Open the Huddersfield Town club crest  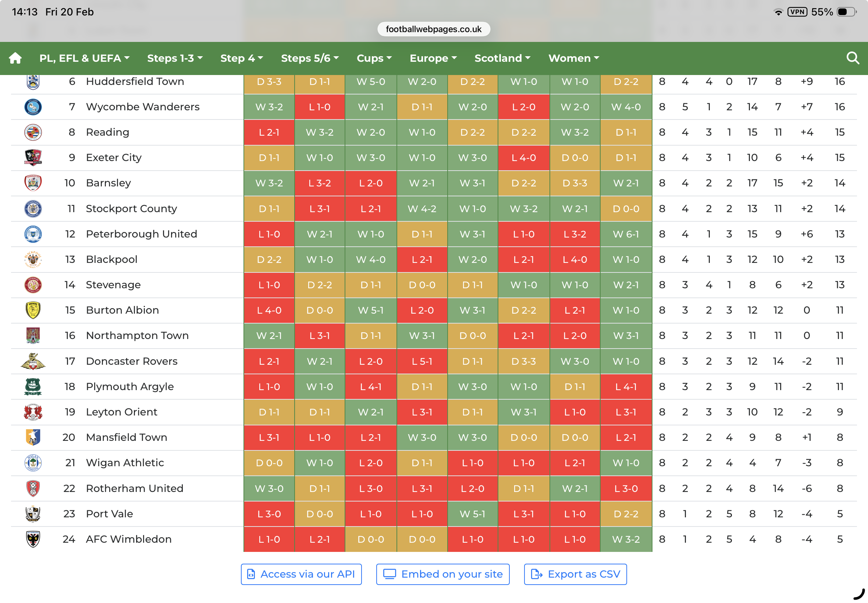tap(33, 82)
